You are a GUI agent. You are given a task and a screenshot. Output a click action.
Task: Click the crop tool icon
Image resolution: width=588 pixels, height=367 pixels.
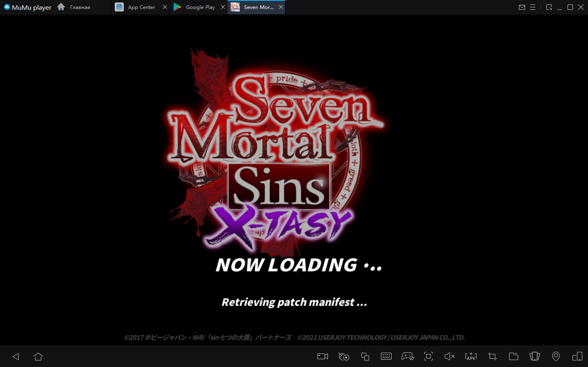(x=492, y=356)
